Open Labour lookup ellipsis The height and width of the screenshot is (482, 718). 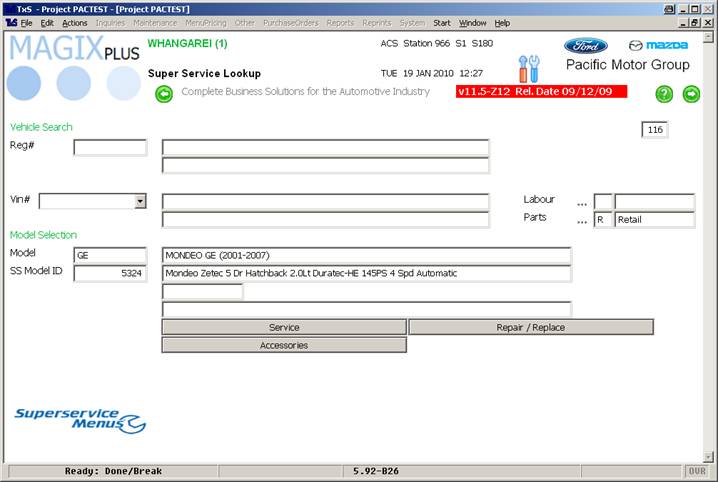[581, 202]
